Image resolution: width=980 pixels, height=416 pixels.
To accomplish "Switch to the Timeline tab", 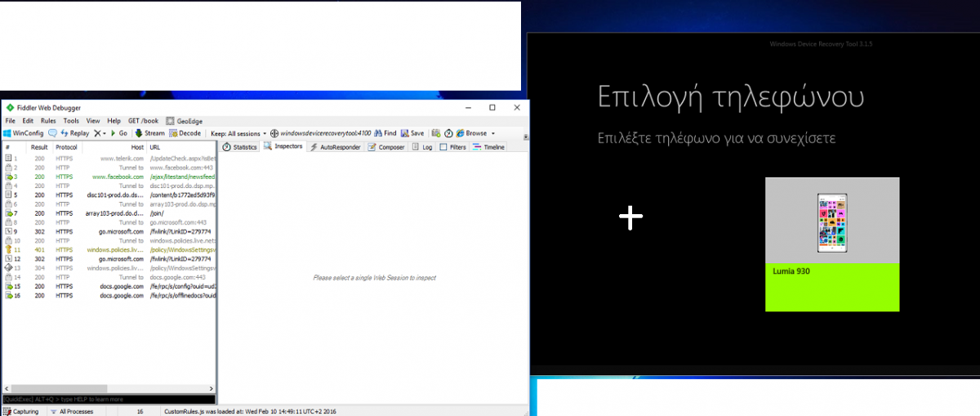I will point(489,147).
